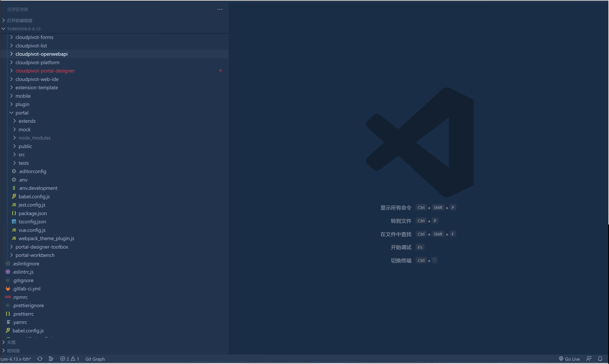Click the git icon of .gitignore
The width and height of the screenshot is (609, 364).
click(x=8, y=280)
